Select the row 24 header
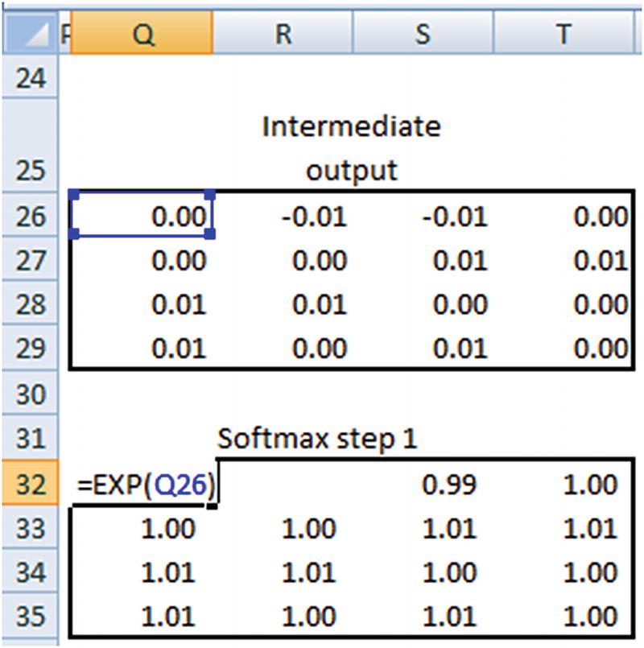Screen dimensions: 644x648 click(29, 79)
